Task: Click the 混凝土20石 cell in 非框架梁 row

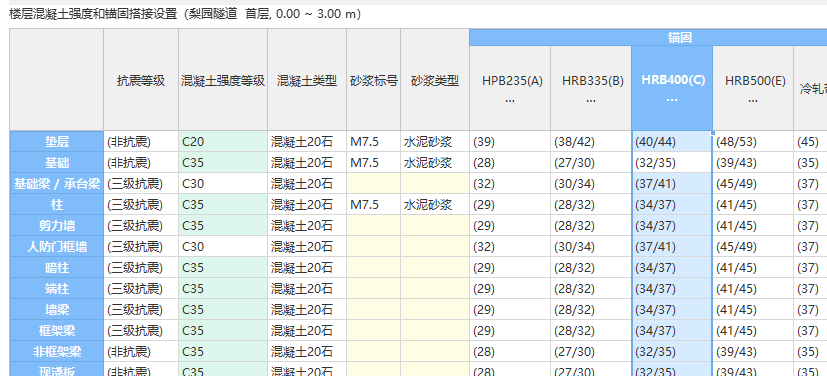Action: point(307,352)
